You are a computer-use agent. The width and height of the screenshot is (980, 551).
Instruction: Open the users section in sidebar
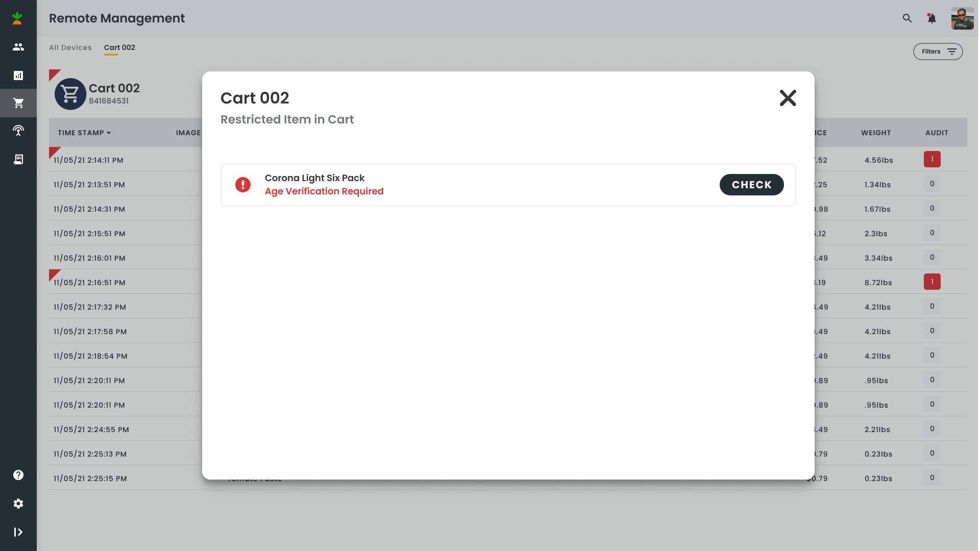click(x=18, y=47)
